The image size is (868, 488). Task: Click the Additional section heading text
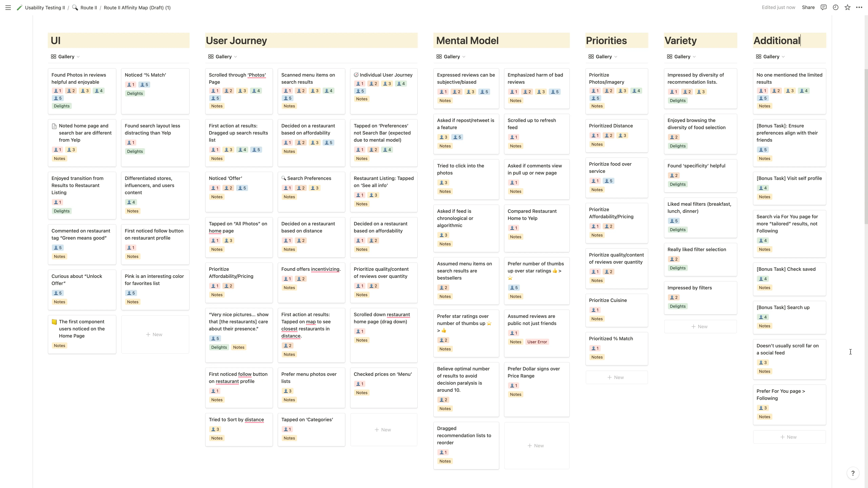tap(776, 40)
